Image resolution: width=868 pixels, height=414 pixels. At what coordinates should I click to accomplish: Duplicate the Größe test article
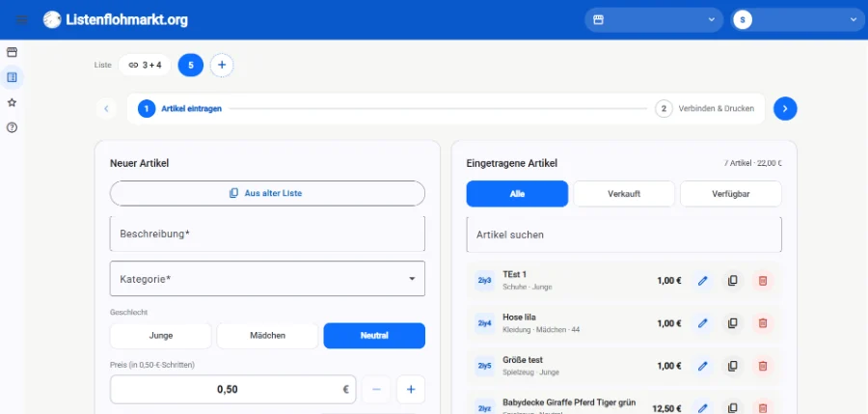[732, 366]
